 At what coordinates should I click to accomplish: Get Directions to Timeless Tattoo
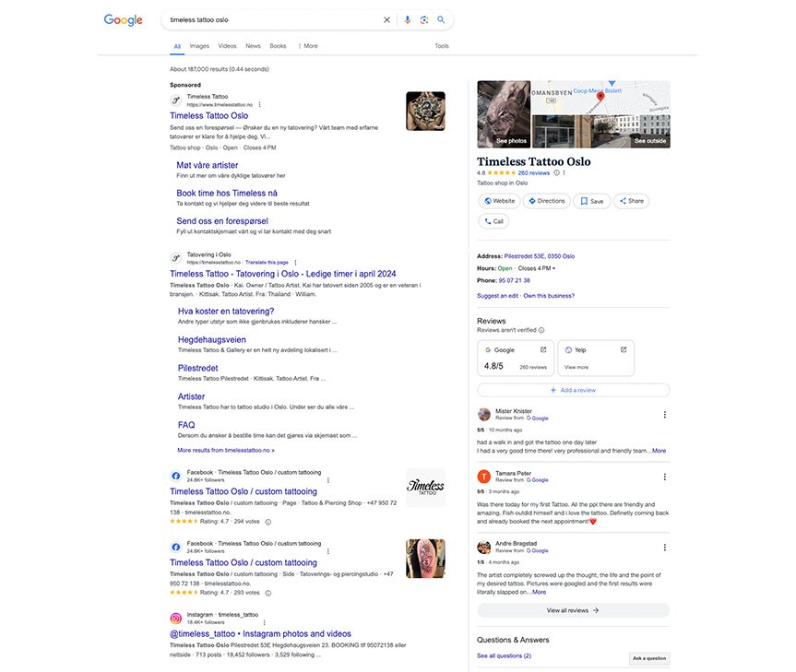(547, 201)
